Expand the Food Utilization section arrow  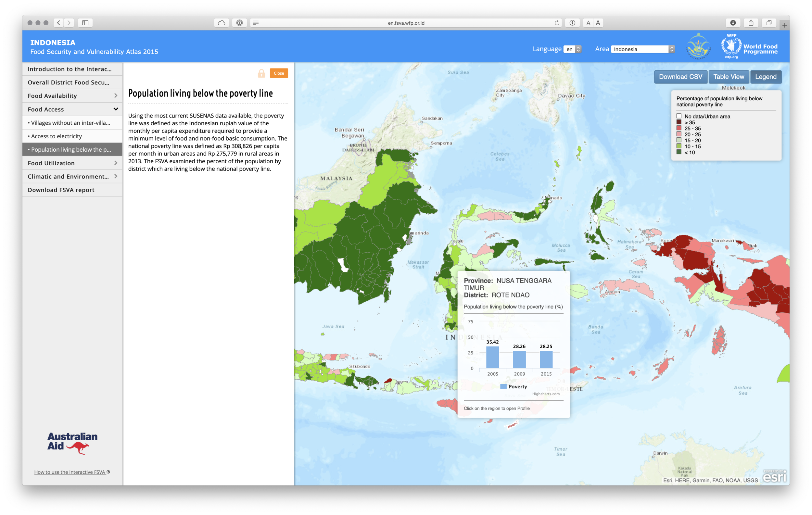tap(116, 163)
